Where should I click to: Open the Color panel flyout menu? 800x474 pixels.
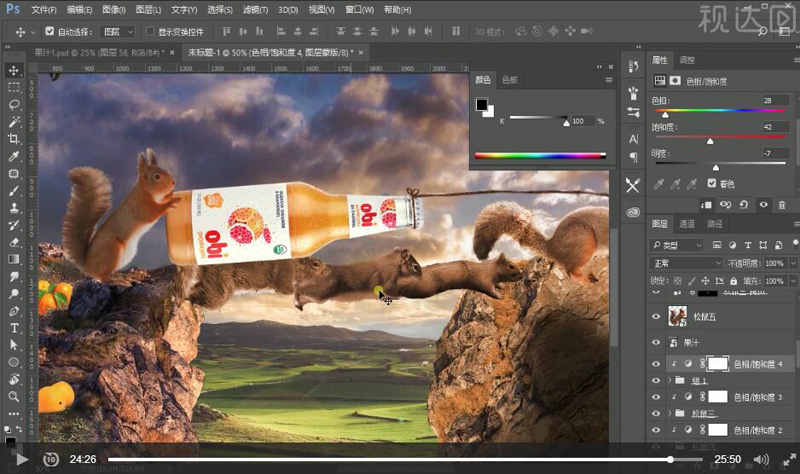[x=609, y=80]
